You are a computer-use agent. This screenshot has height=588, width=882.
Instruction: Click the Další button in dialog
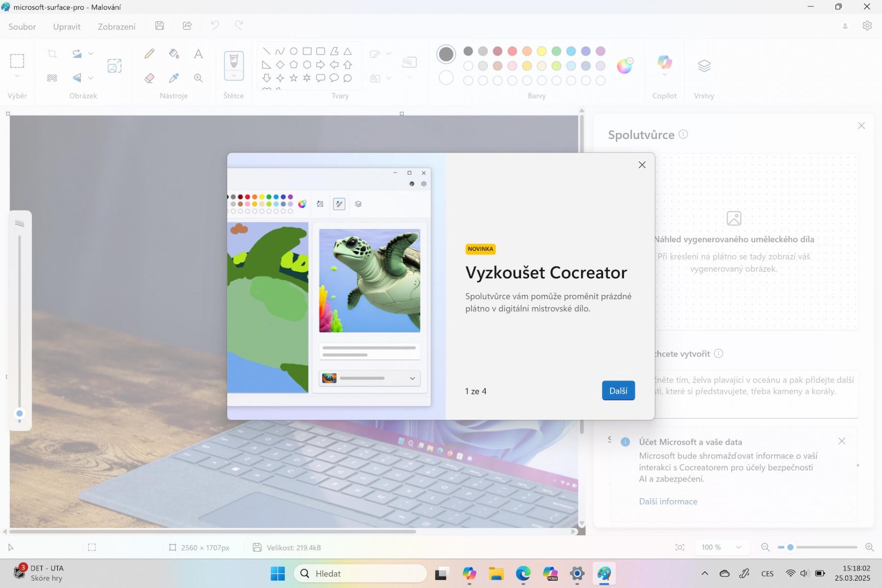(x=618, y=391)
